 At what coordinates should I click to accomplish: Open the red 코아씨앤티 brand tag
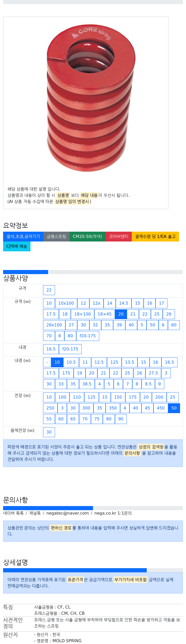(x=119, y=237)
